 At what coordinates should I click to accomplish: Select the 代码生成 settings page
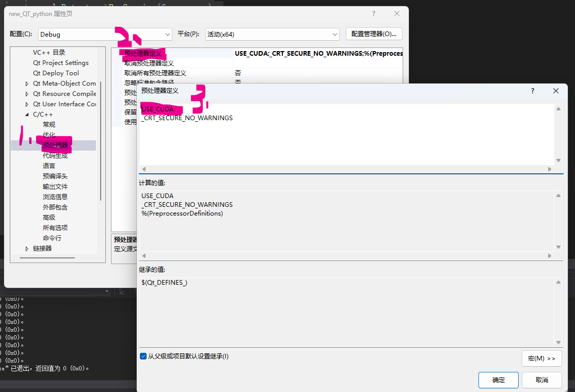click(x=54, y=155)
